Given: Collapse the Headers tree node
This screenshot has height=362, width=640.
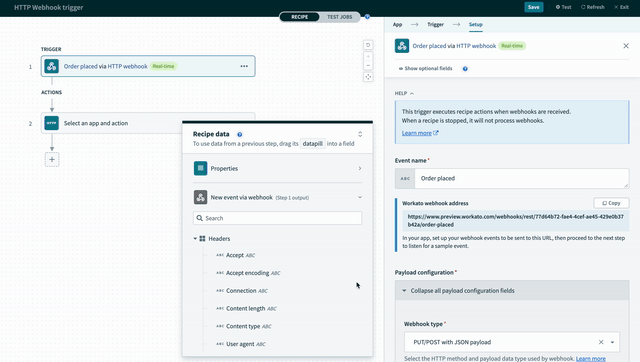Looking at the screenshot, I should [195, 238].
